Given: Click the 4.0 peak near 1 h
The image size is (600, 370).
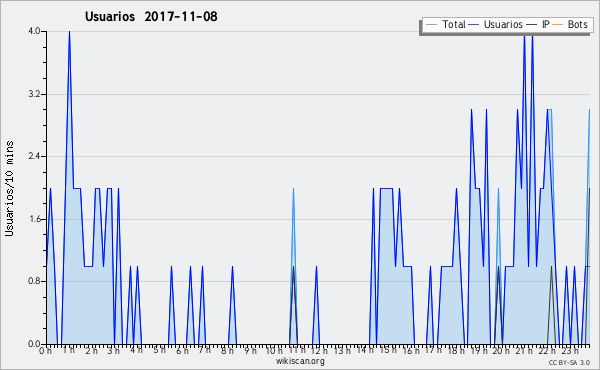Looking at the screenshot, I should (x=69, y=32).
